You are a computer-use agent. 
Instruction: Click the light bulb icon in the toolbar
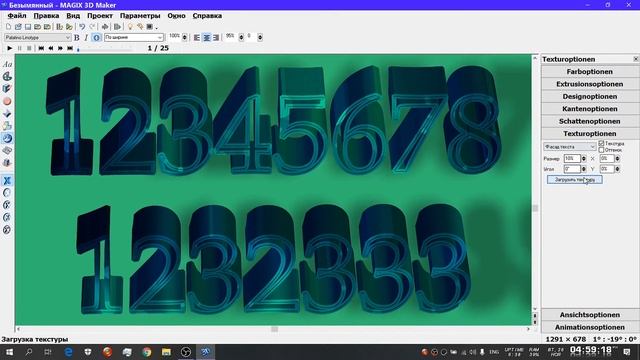pyautogui.click(x=130, y=27)
